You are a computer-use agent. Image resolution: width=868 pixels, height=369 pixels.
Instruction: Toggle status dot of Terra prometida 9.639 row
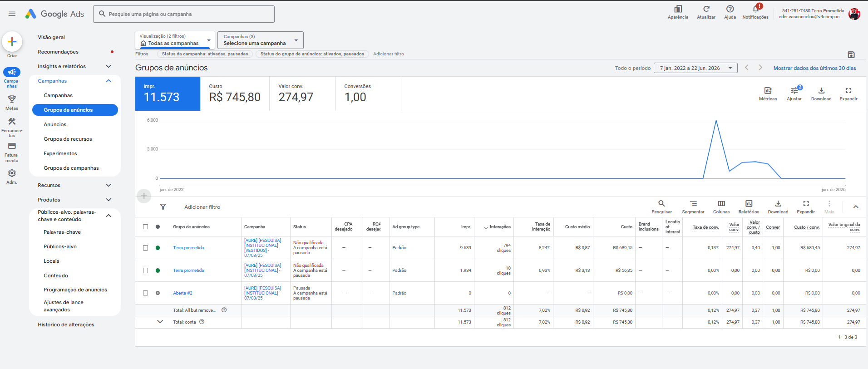pyautogui.click(x=158, y=248)
